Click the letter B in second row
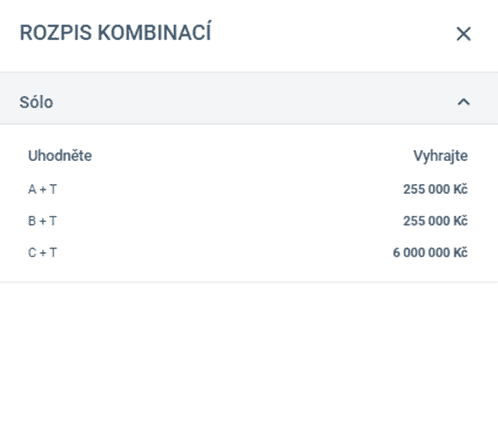This screenshot has width=498, height=439. pos(32,221)
